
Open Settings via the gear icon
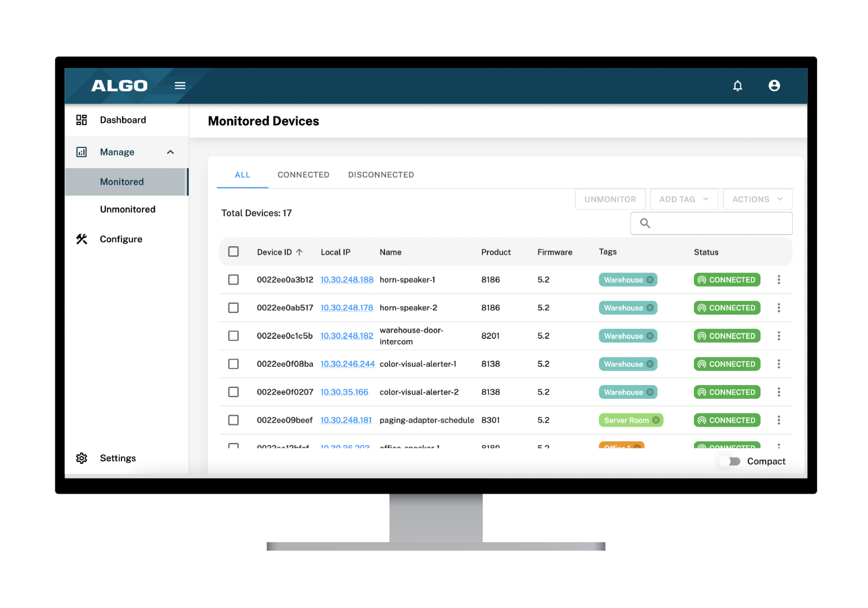[81, 458]
